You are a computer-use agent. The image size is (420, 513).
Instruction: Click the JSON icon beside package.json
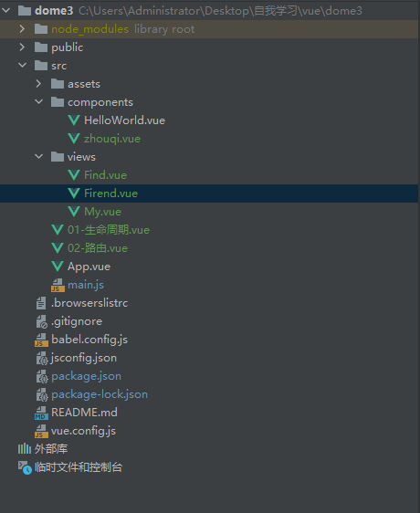point(42,376)
